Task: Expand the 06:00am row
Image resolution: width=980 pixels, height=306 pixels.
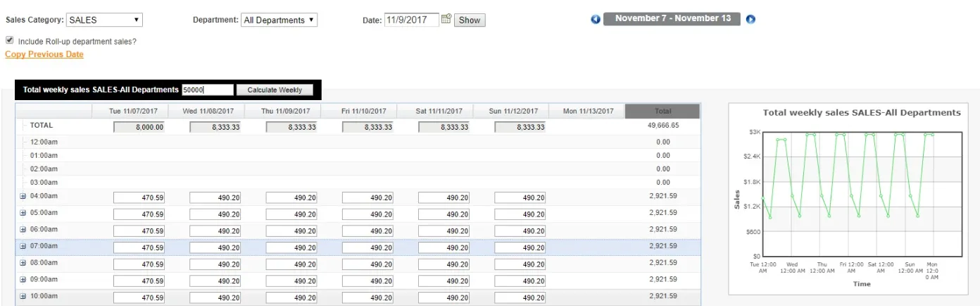Action: click(23, 229)
